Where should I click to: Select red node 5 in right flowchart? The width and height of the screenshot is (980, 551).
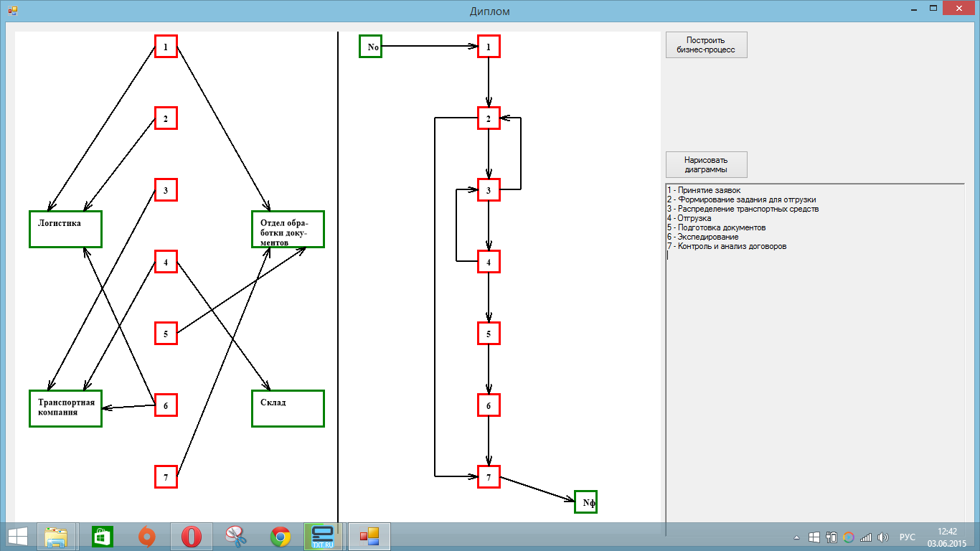[489, 334]
